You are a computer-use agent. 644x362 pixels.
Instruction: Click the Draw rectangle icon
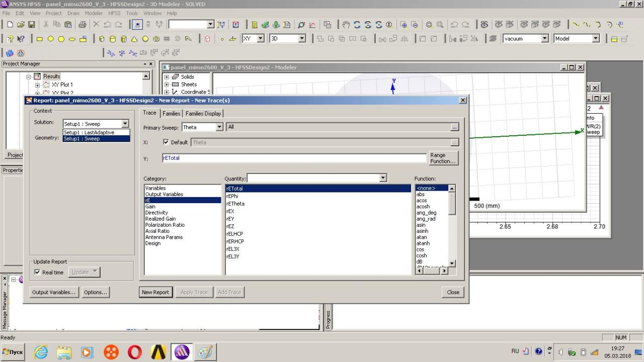click(x=40, y=39)
